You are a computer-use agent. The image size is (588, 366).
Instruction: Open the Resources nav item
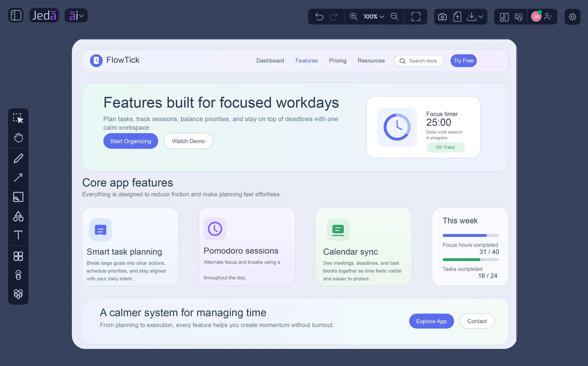point(371,61)
